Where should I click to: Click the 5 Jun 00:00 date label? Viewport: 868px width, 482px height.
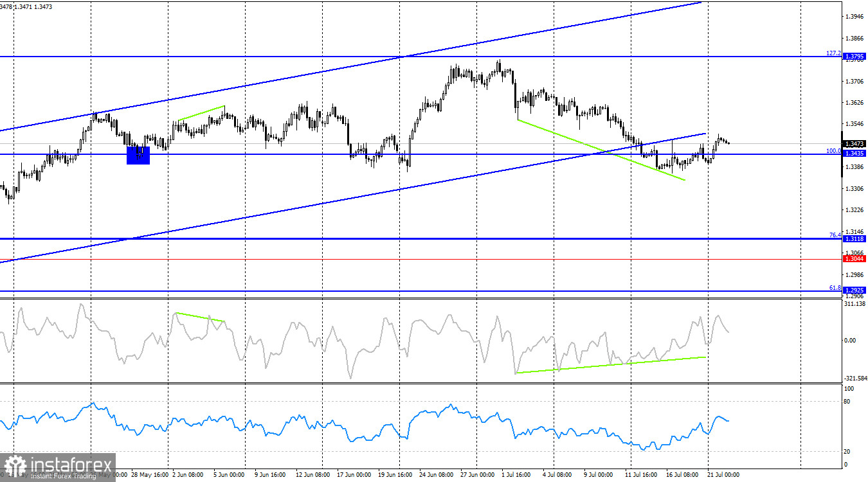click(x=228, y=475)
